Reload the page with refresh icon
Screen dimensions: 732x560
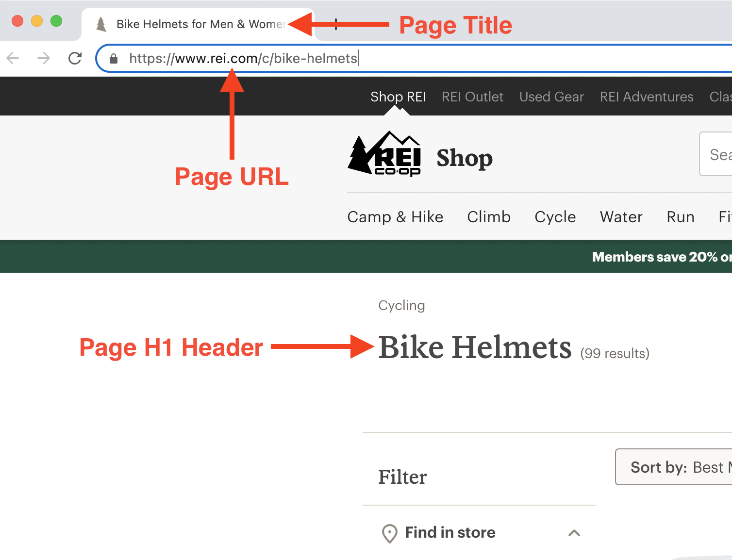[x=75, y=59]
